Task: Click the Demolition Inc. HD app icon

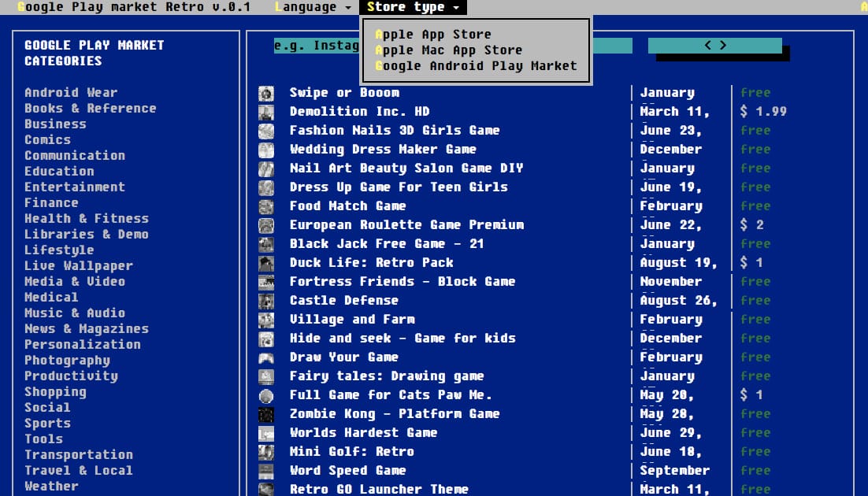Action: coord(266,112)
